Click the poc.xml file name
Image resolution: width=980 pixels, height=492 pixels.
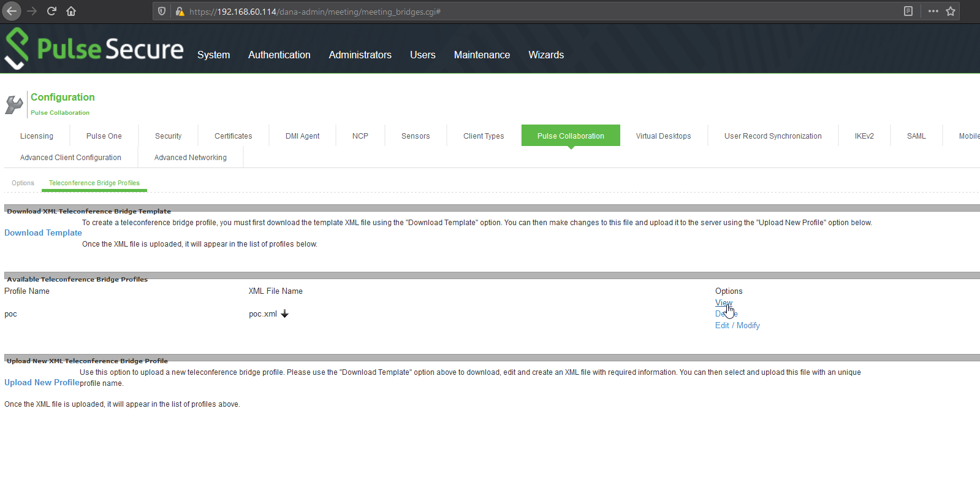click(x=263, y=313)
